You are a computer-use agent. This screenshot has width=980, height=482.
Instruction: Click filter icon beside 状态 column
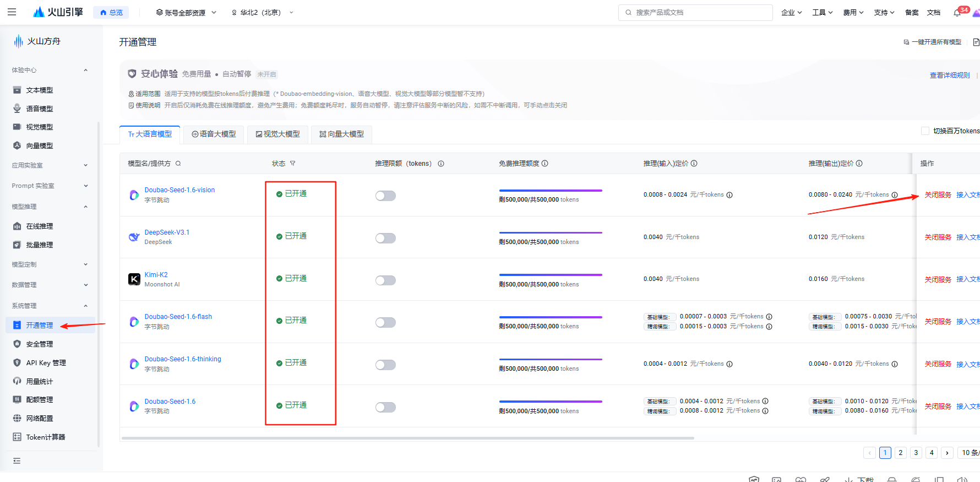click(x=292, y=164)
